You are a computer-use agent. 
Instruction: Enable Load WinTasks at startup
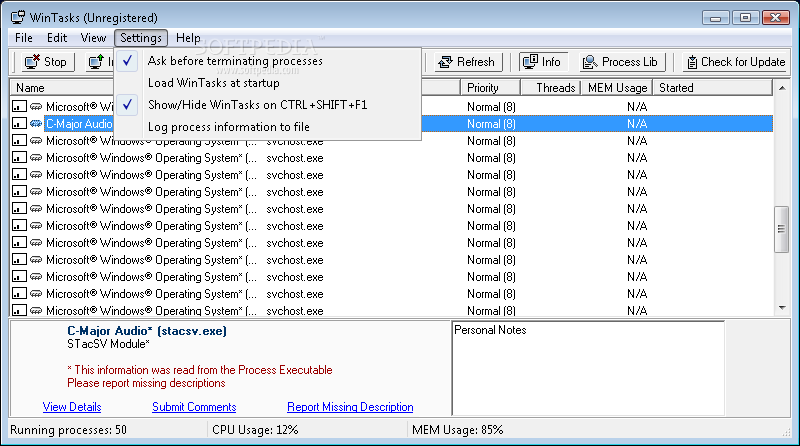(x=268, y=83)
